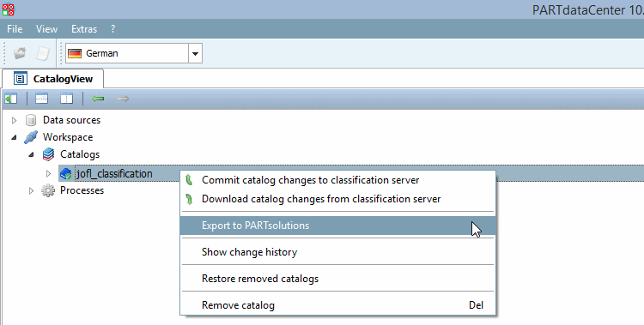Expand the jofl_classification catalog node
Viewport: 644px width, 325px height.
(48, 173)
